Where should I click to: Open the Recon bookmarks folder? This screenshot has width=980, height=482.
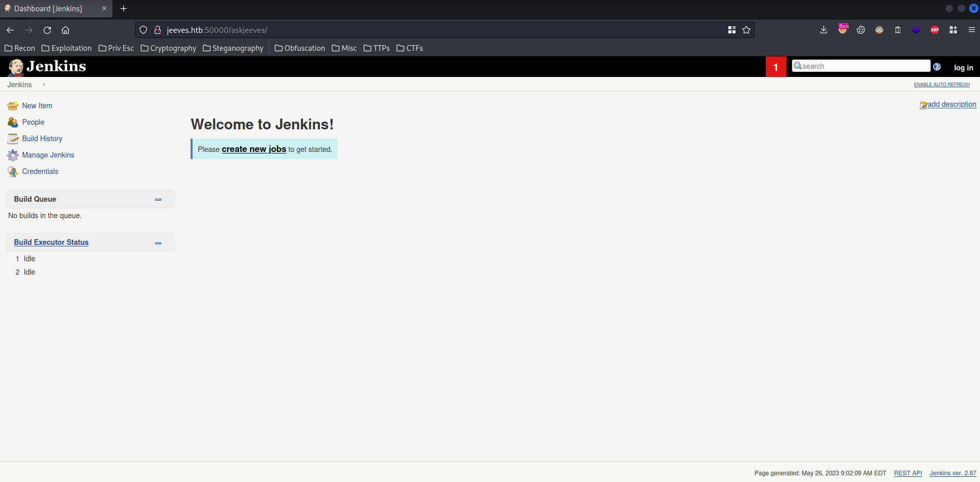pos(20,48)
